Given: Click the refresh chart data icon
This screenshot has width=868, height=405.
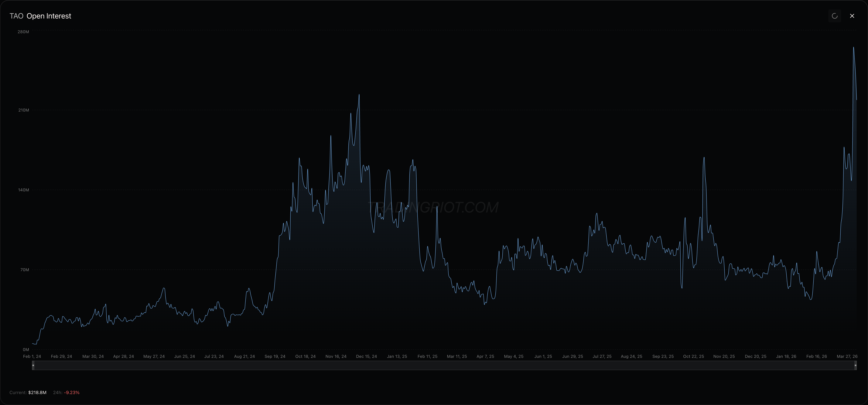Looking at the screenshot, I should click(834, 16).
